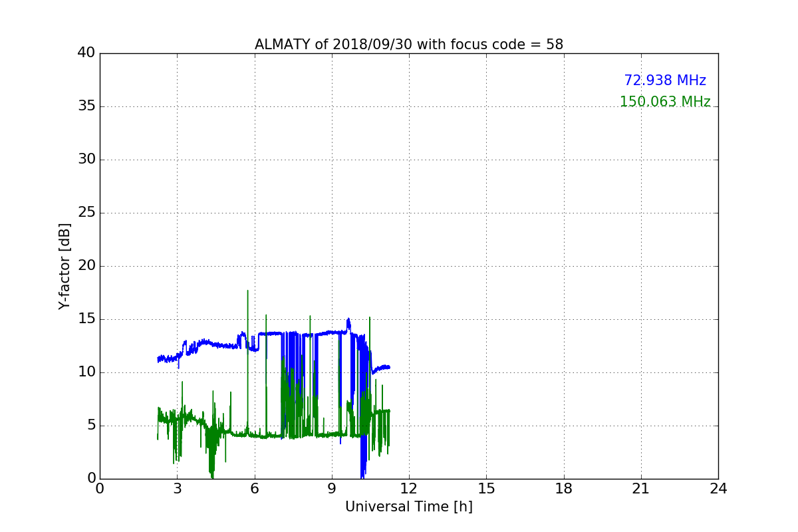
Task: Click x-axis tick label 24
Action: (718, 489)
